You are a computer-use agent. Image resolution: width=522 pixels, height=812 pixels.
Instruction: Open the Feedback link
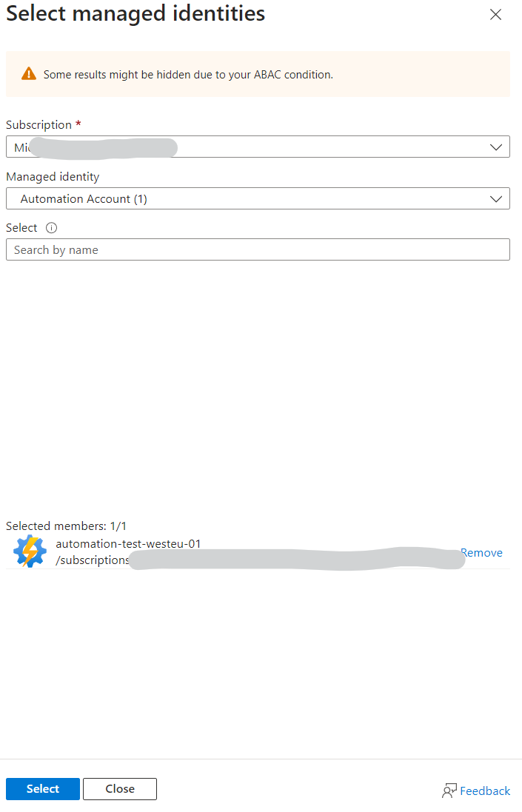(485, 791)
